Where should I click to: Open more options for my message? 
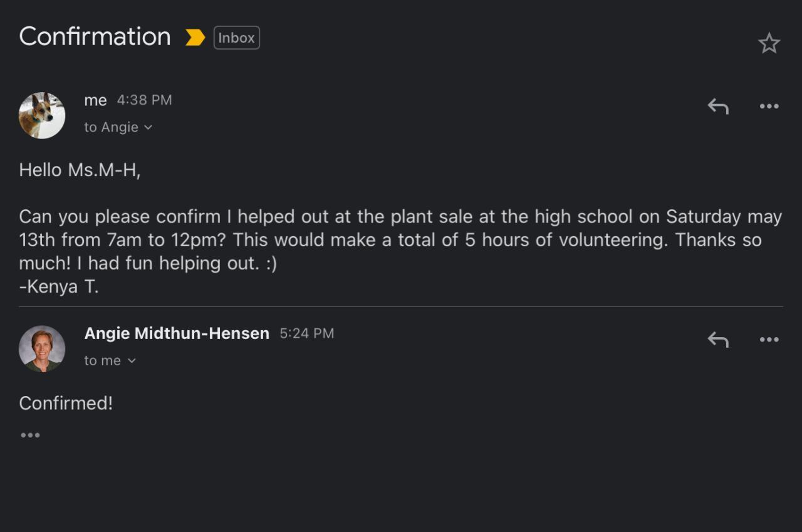769,106
